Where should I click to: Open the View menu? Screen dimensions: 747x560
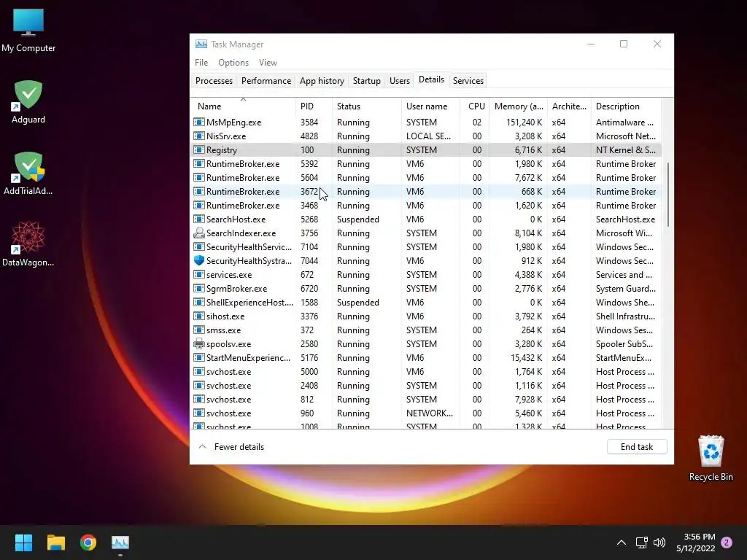tap(268, 63)
